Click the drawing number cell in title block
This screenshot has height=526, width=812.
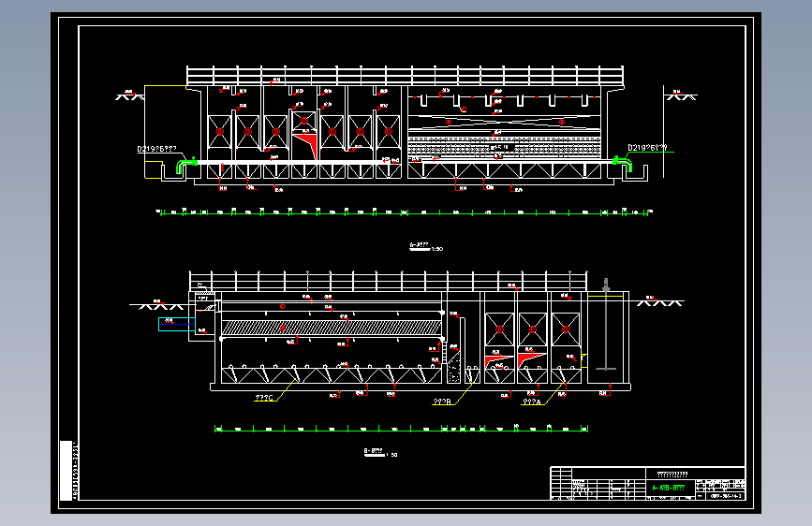[725, 496]
